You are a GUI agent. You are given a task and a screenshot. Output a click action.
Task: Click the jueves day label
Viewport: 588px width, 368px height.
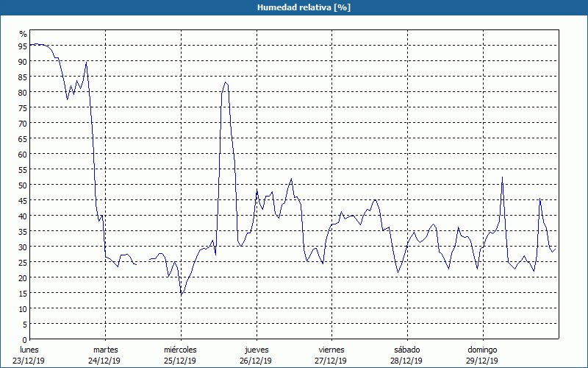click(x=257, y=350)
